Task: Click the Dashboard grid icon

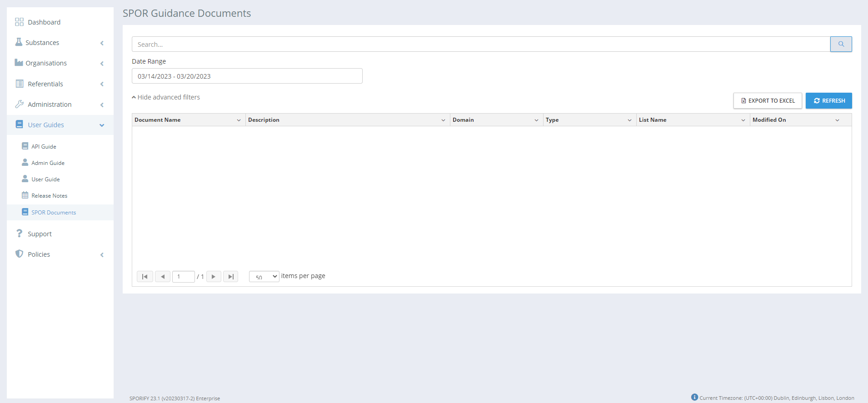Action: (x=19, y=22)
